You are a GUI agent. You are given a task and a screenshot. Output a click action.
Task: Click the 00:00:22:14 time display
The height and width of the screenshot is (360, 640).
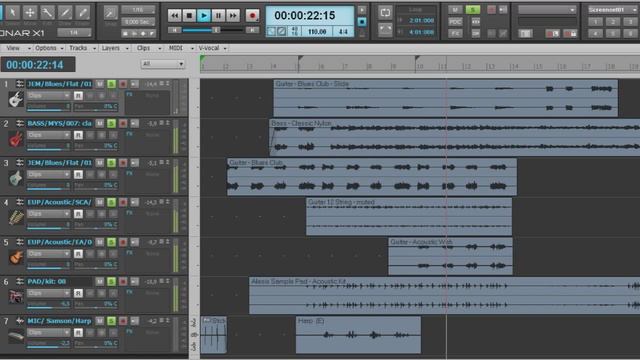[x=38, y=64]
